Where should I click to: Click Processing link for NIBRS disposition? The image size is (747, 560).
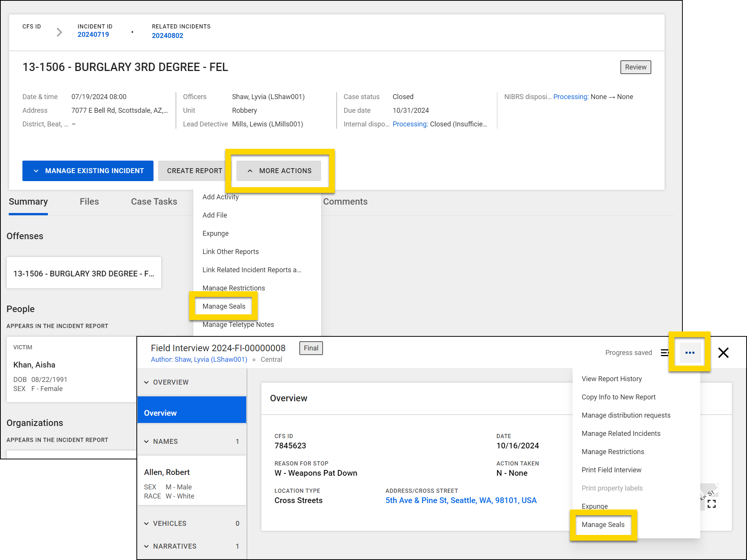[571, 97]
